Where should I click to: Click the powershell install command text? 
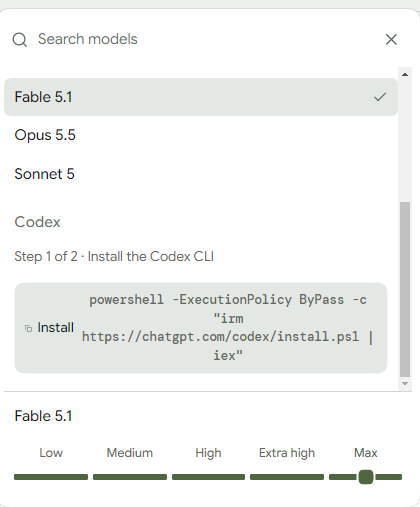(228, 328)
